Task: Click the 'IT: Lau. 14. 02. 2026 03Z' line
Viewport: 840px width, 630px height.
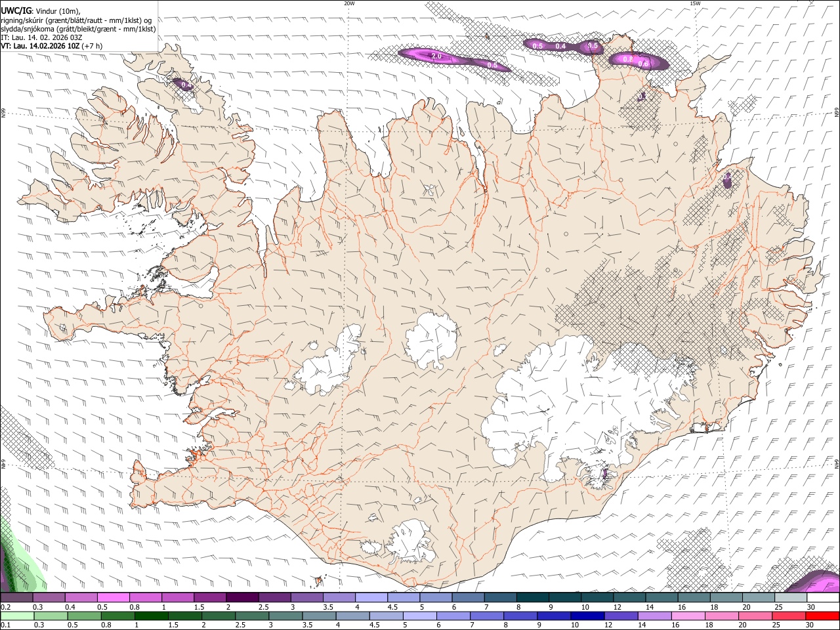Action: tap(41, 37)
